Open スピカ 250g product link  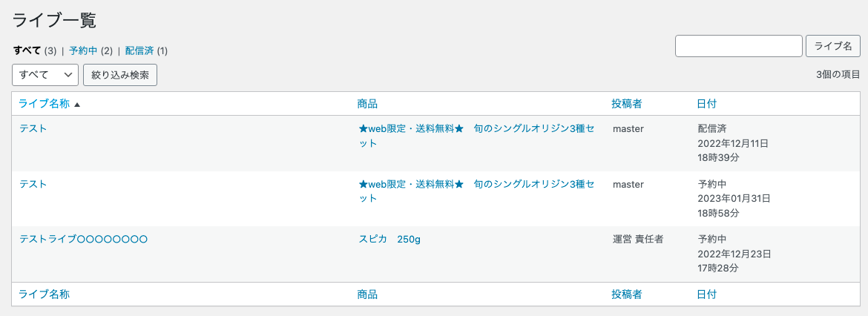pos(389,239)
